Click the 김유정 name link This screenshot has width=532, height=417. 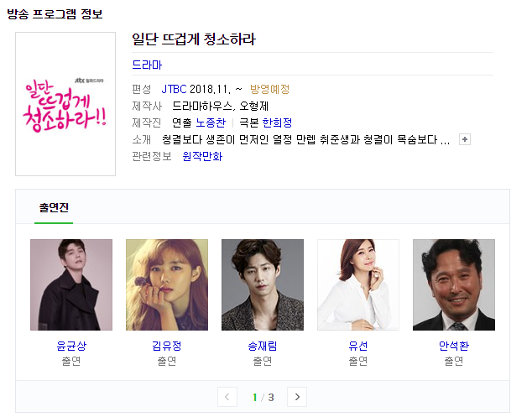167,346
